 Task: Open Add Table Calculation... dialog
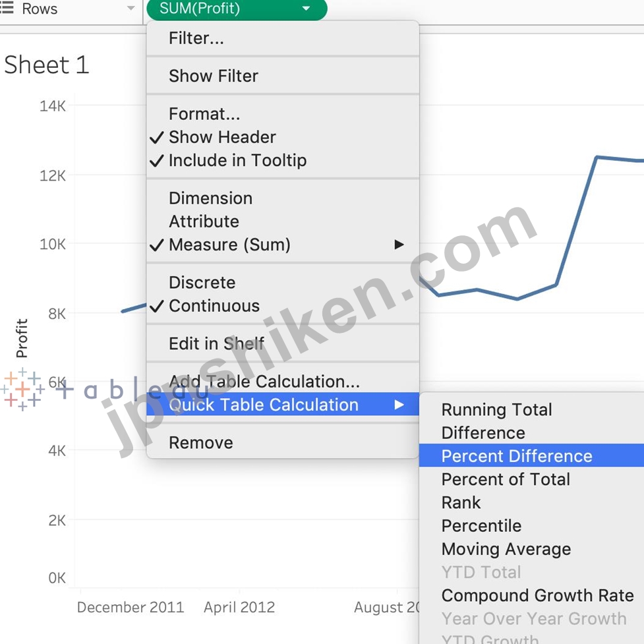point(264,382)
